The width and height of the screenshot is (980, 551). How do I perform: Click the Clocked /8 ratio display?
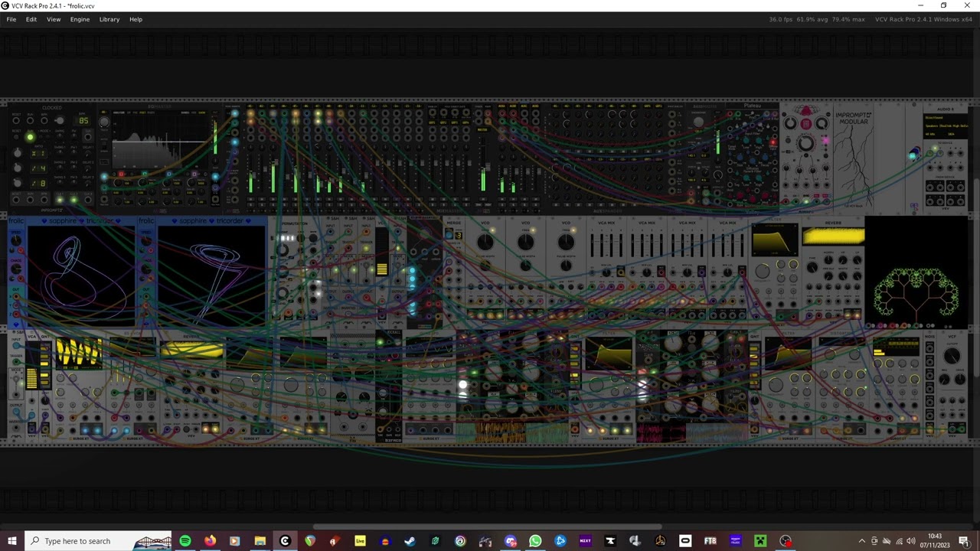39,184
